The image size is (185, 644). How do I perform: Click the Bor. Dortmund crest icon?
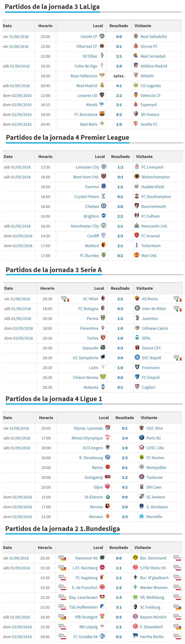coord(135,558)
